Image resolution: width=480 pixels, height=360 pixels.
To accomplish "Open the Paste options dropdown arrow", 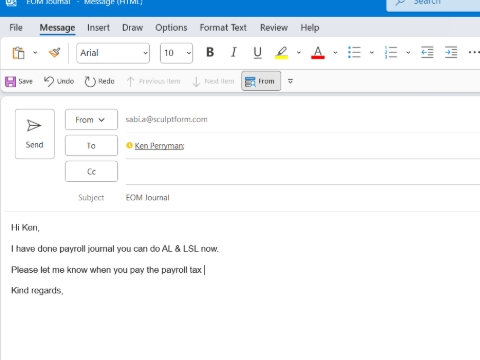I will pos(35,53).
